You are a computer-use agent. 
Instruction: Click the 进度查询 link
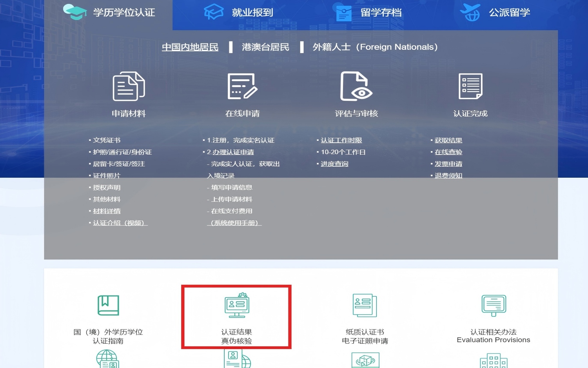tap(334, 164)
